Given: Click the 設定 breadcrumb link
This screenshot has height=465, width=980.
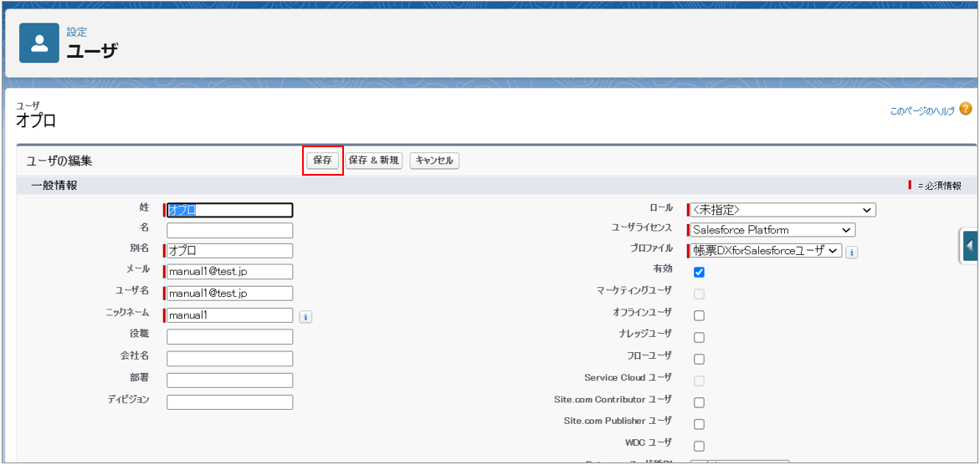Looking at the screenshot, I should click(77, 33).
